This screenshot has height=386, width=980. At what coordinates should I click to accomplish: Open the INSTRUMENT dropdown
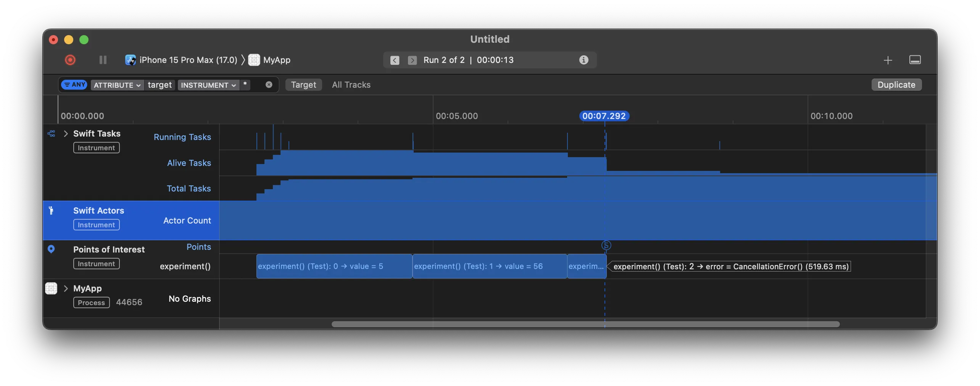click(x=208, y=85)
